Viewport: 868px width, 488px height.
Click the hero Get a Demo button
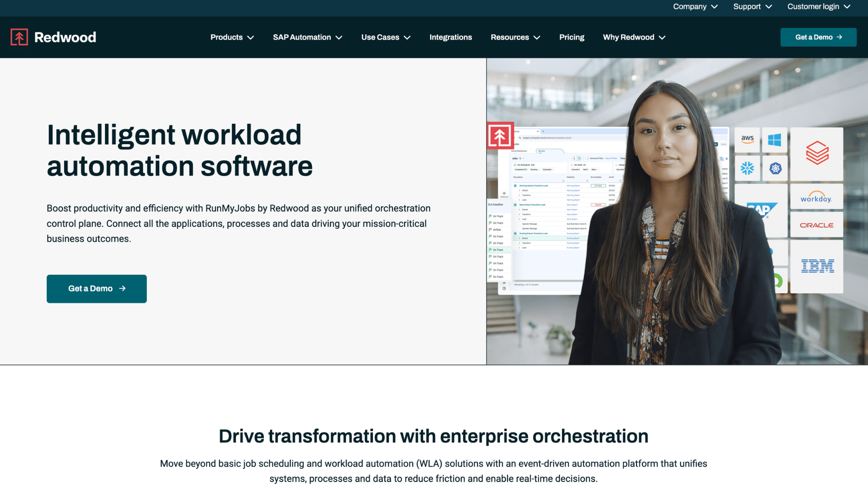(x=97, y=289)
